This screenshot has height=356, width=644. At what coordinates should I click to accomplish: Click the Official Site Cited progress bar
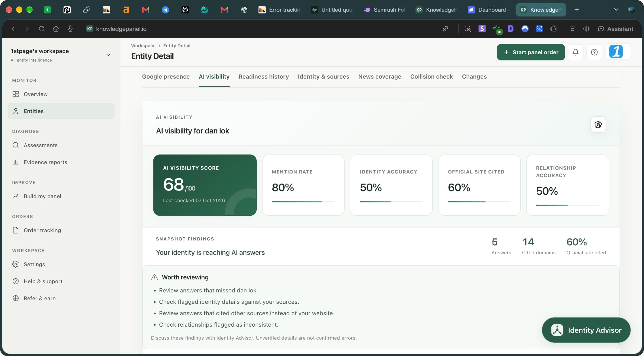(479, 202)
